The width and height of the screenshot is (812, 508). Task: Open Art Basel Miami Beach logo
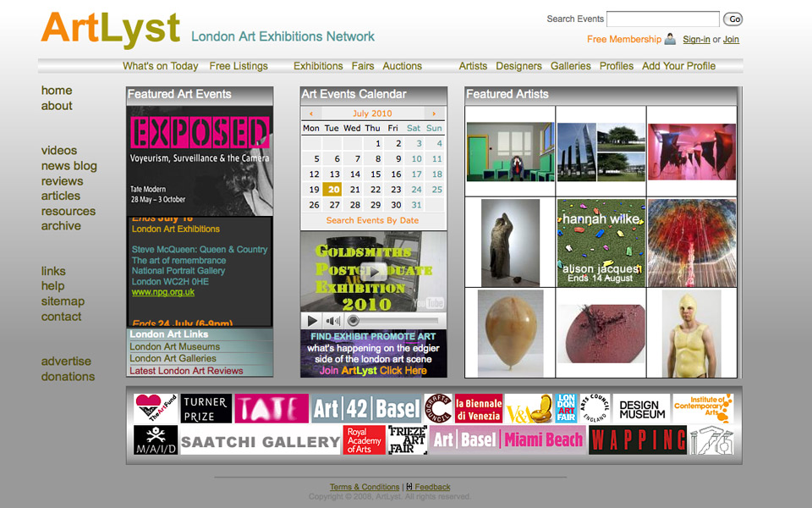click(507, 440)
